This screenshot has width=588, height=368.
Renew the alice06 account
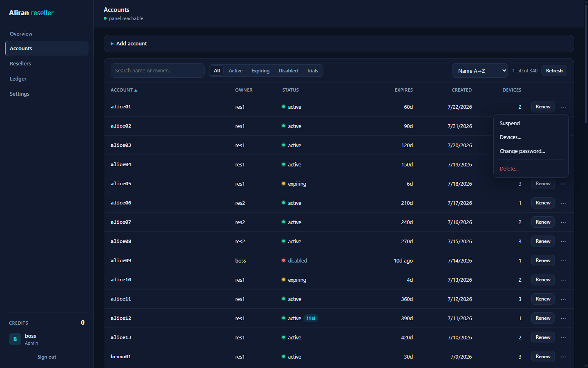click(x=543, y=203)
